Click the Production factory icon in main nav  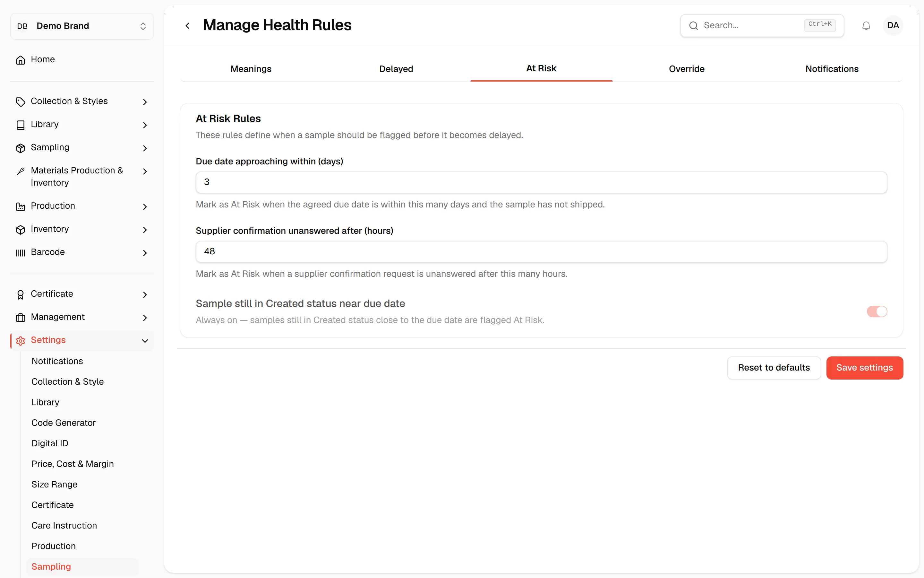tap(21, 206)
